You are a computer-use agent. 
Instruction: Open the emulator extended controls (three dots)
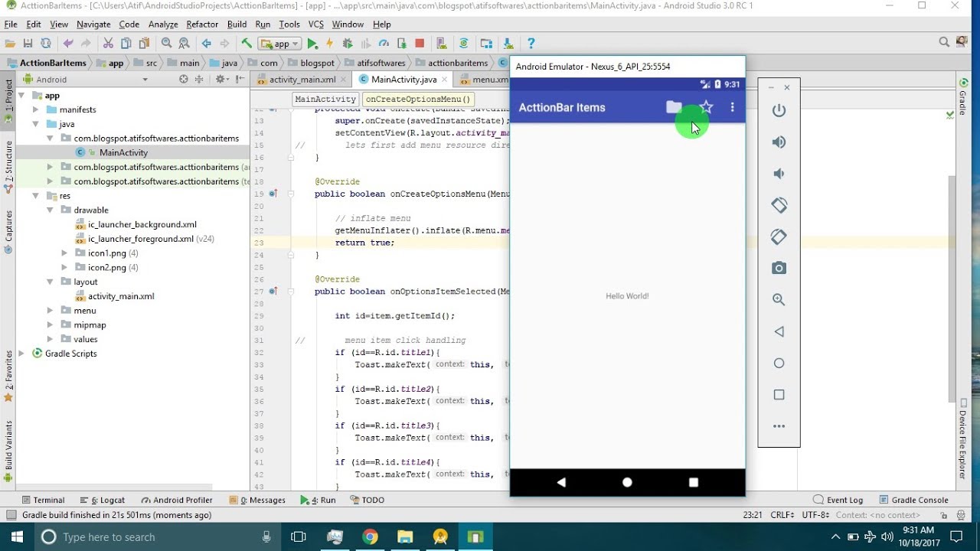(779, 426)
